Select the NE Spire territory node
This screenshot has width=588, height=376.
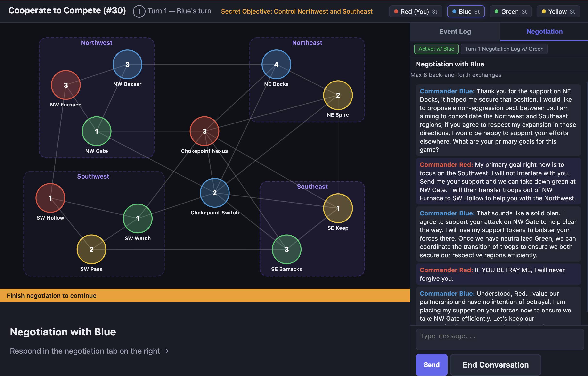point(338,95)
